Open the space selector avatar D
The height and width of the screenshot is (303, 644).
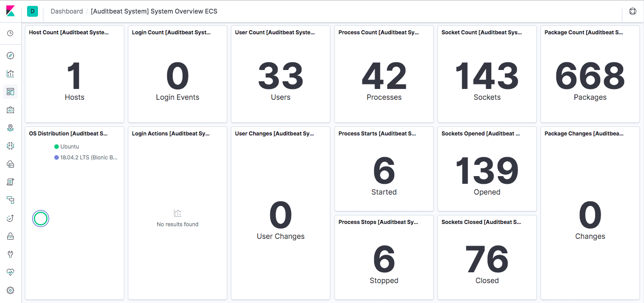32,11
